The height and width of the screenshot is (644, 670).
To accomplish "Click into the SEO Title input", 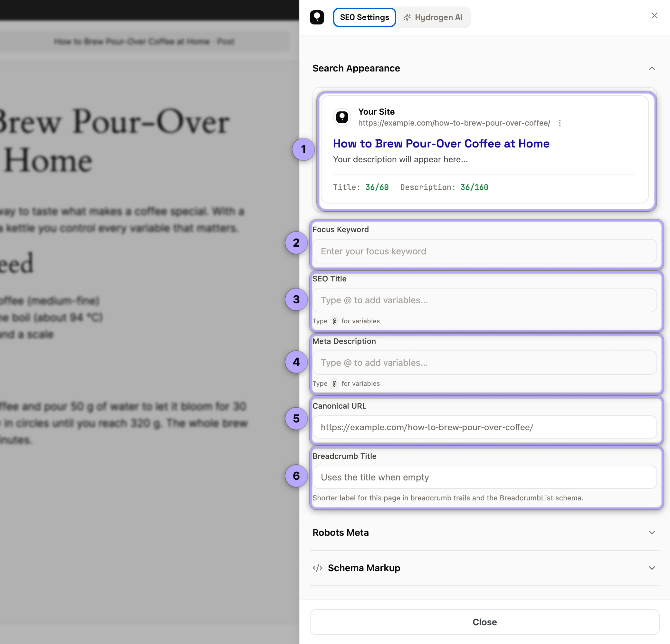I will click(484, 300).
